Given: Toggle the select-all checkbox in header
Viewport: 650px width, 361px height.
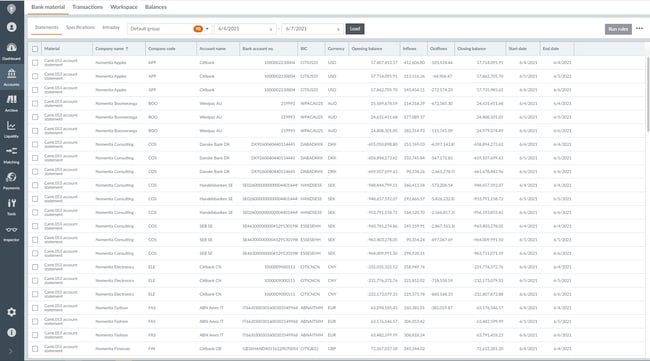Looking at the screenshot, I should coord(35,49).
